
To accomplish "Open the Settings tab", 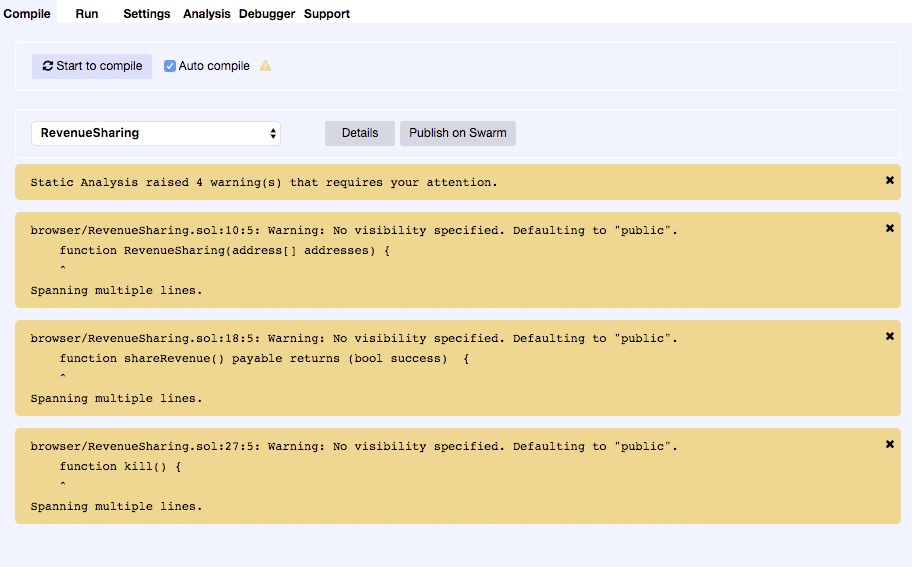I will [146, 14].
